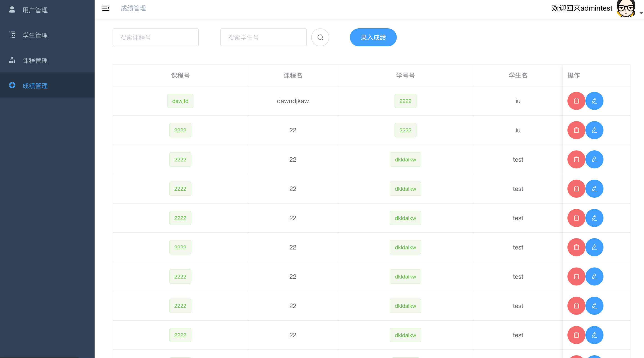Open 用户管理 in the sidebar
This screenshot has height=358, width=644.
tap(35, 10)
